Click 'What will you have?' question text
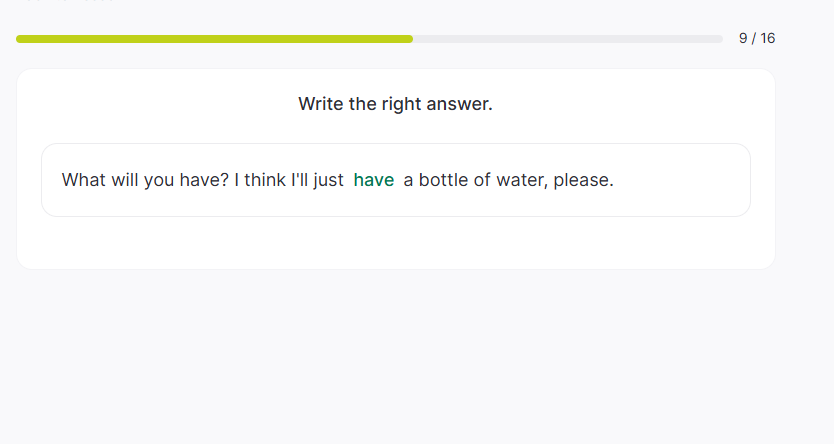The image size is (834, 444). tap(145, 180)
